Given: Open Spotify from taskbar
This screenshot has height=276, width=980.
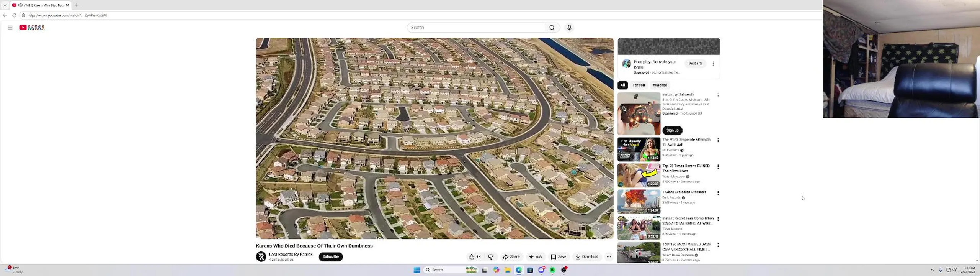Looking at the screenshot, I should tap(552, 270).
